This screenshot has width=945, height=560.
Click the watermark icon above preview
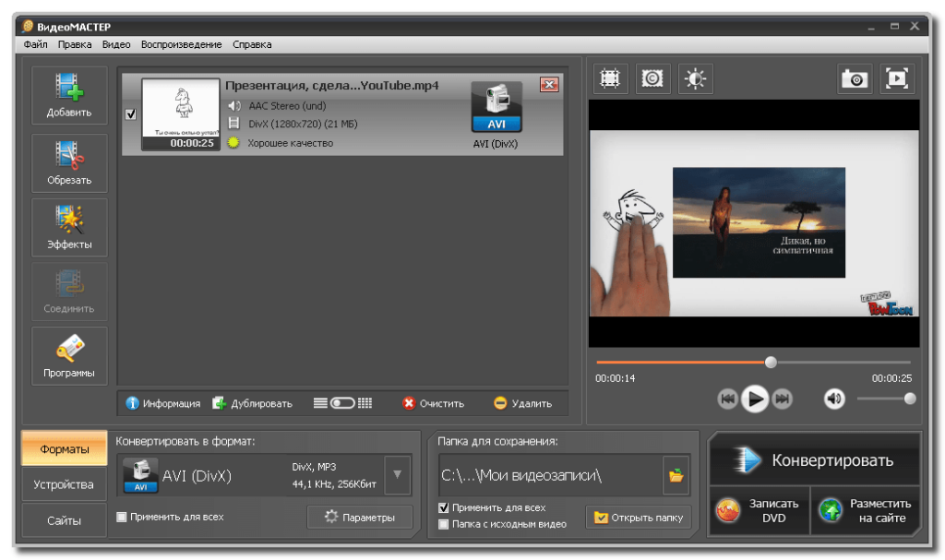tap(652, 78)
